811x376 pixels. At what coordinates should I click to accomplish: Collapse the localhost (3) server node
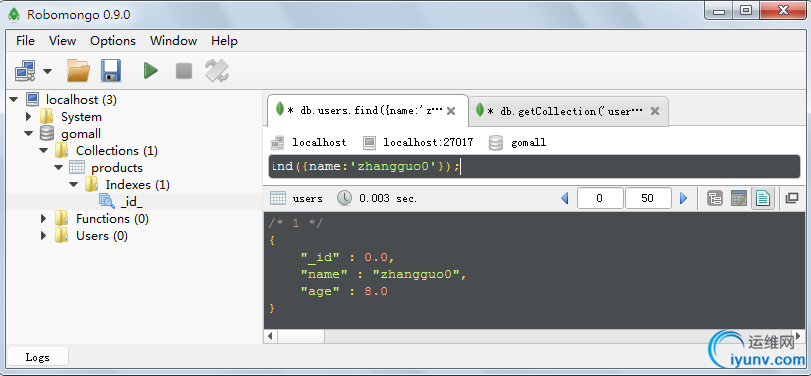(x=14, y=99)
